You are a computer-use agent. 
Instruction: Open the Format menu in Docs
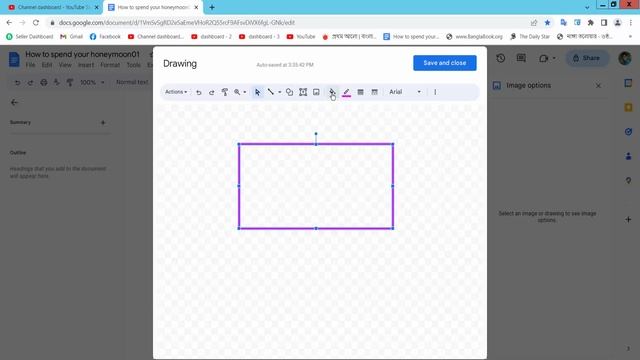tap(110, 65)
